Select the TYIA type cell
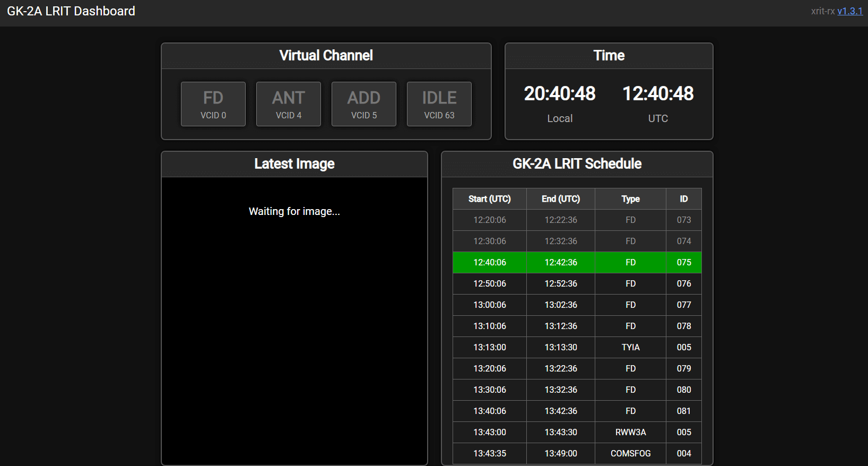The image size is (868, 466). [x=631, y=347]
